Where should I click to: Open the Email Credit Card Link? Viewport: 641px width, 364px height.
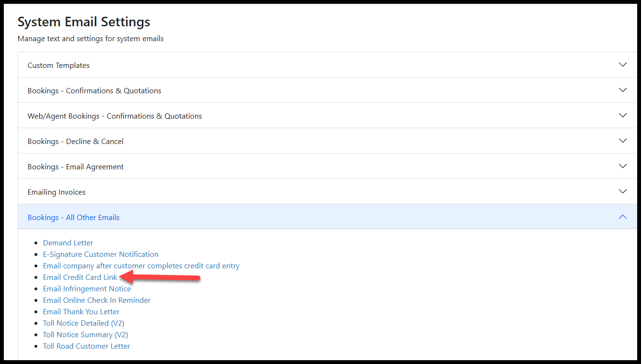tap(80, 277)
